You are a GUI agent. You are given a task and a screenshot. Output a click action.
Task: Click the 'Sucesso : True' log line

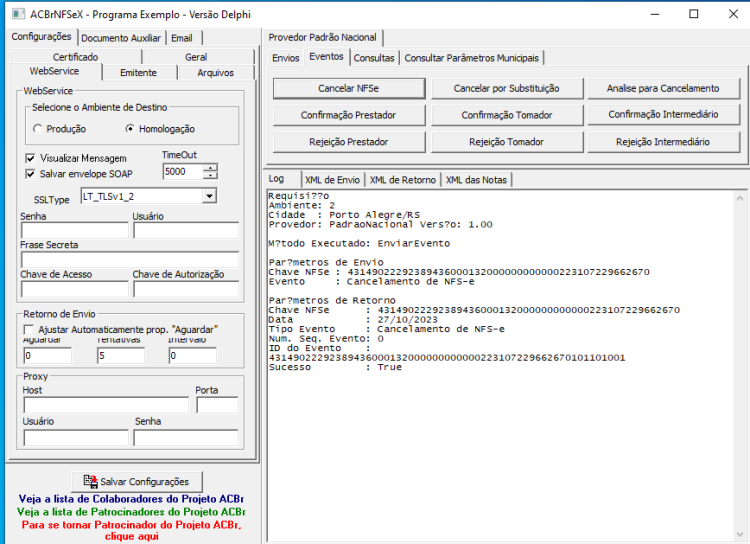coord(335,367)
